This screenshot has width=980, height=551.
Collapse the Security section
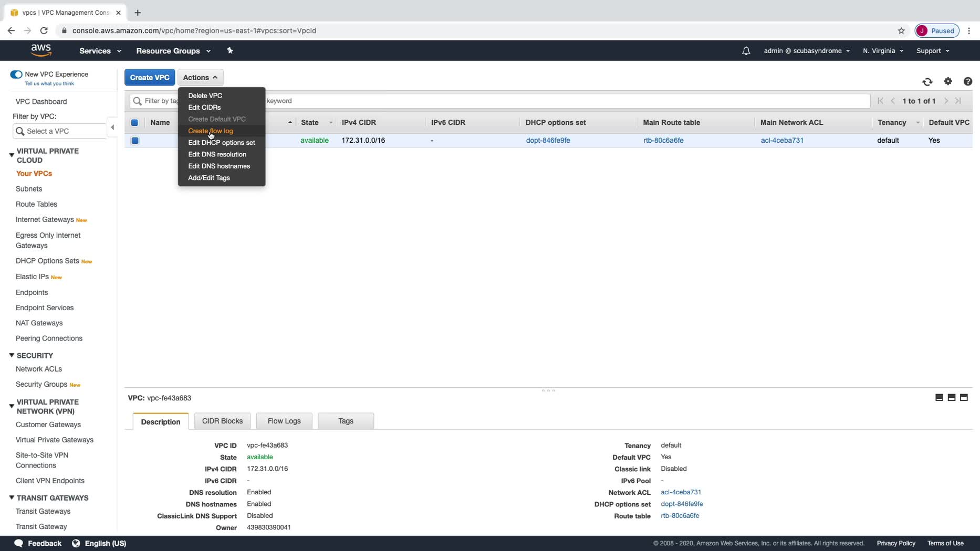(x=12, y=355)
